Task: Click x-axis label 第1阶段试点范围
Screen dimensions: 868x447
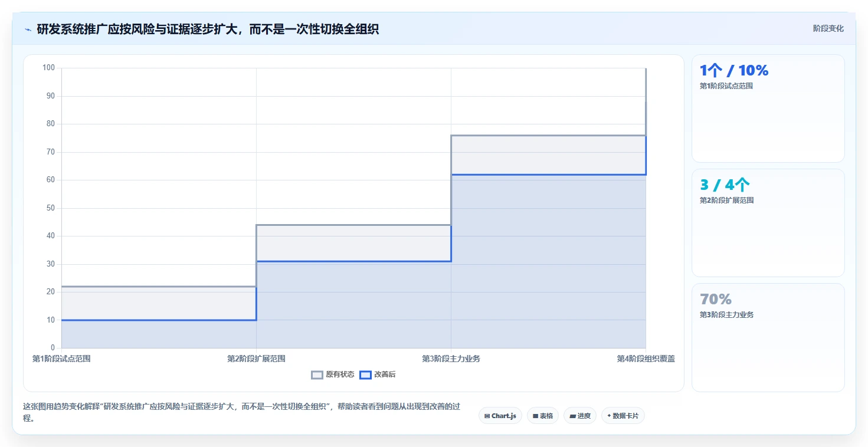Action: [61, 359]
